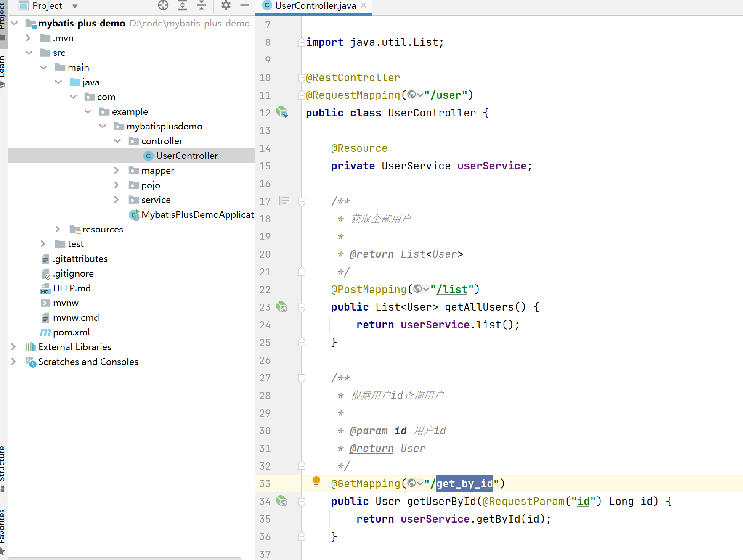Screen dimensions: 743x560
Task: Expand the External Libraries node
Action: coord(13,347)
